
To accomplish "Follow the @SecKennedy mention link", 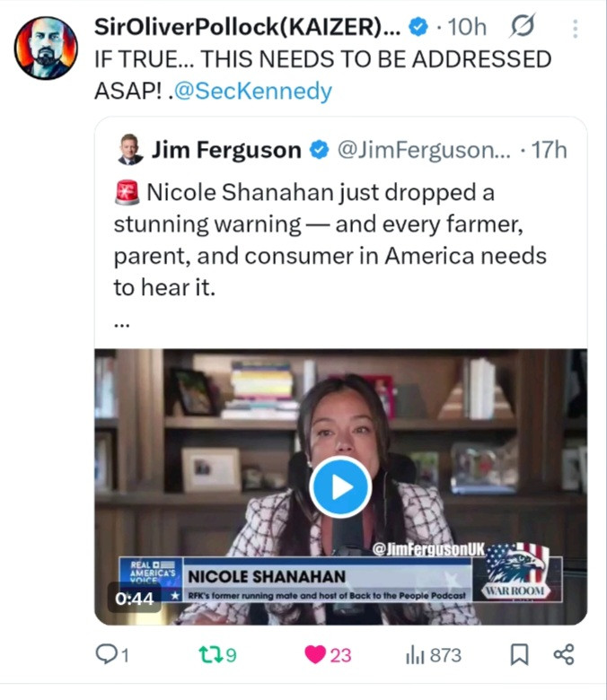I will pyautogui.click(x=253, y=91).
